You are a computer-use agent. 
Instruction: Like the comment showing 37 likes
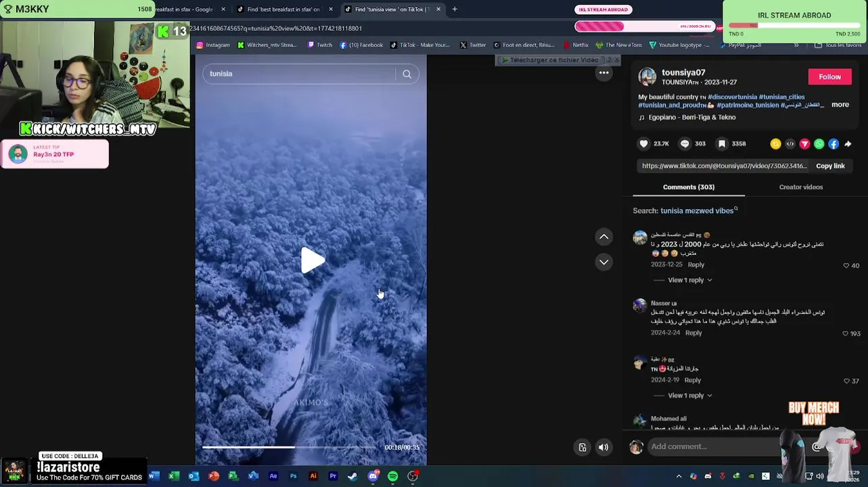[x=846, y=381]
